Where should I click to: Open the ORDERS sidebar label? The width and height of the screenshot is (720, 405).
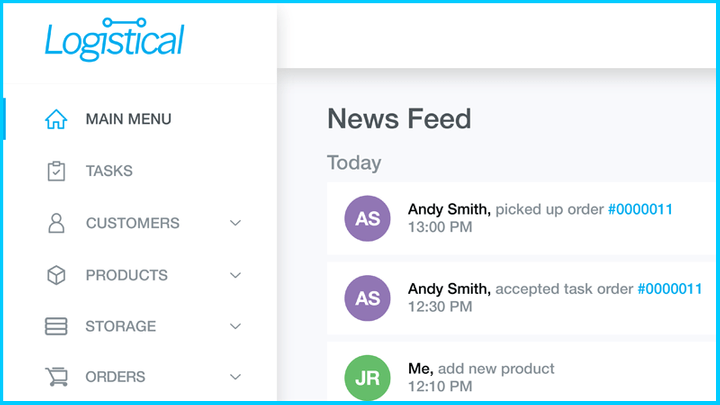coord(115,377)
